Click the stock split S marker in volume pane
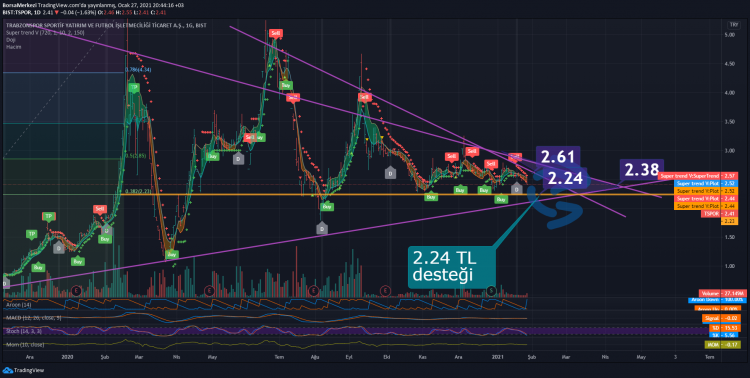Image resolution: width=750 pixels, height=378 pixels. point(491,290)
